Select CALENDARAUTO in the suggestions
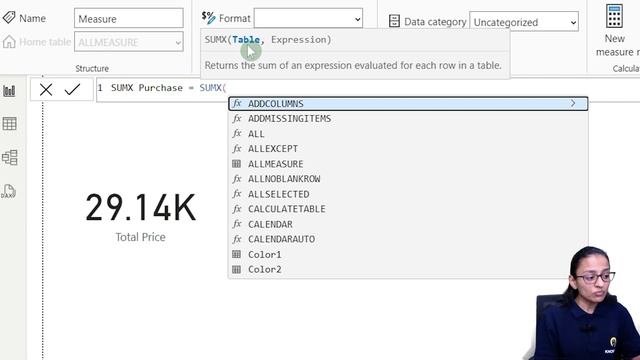640x360 pixels. [408, 239]
